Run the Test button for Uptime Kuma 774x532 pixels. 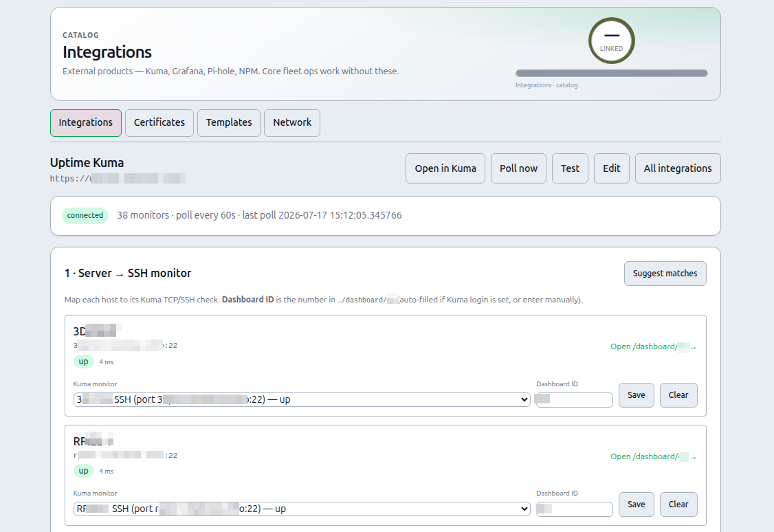click(x=570, y=168)
